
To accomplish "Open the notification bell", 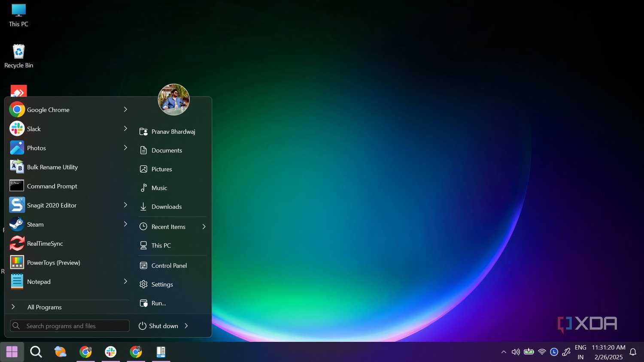I will tap(633, 352).
